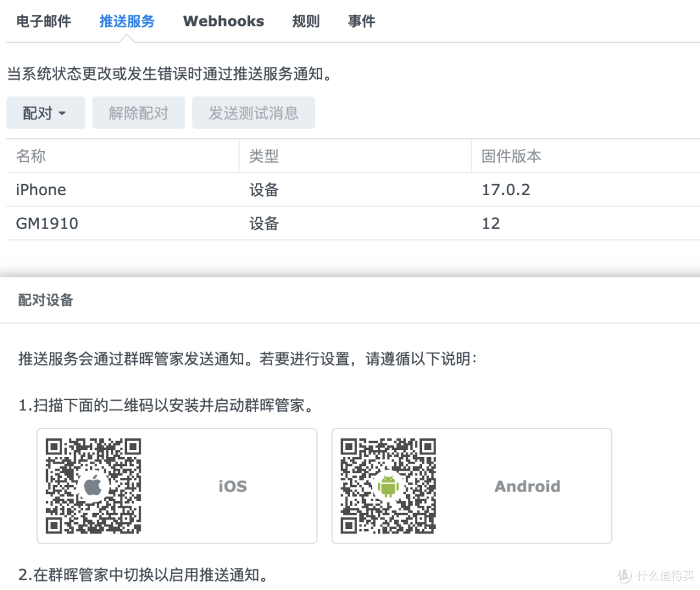This screenshot has height=590, width=700.
Task: Select the GM1910 device row
Action: pyautogui.click(x=353, y=223)
